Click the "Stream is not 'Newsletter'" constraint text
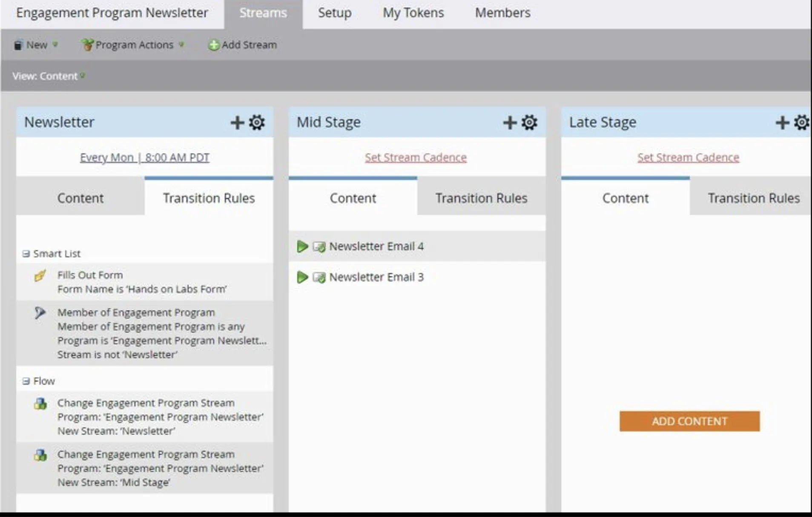The width and height of the screenshot is (812, 517). coord(118,355)
